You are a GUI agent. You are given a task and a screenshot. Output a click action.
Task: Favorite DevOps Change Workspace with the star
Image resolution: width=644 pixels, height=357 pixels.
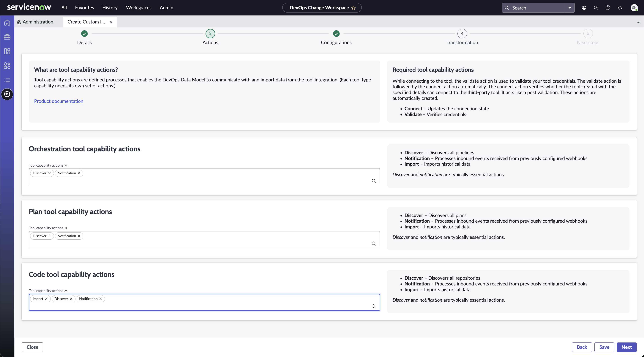click(353, 8)
